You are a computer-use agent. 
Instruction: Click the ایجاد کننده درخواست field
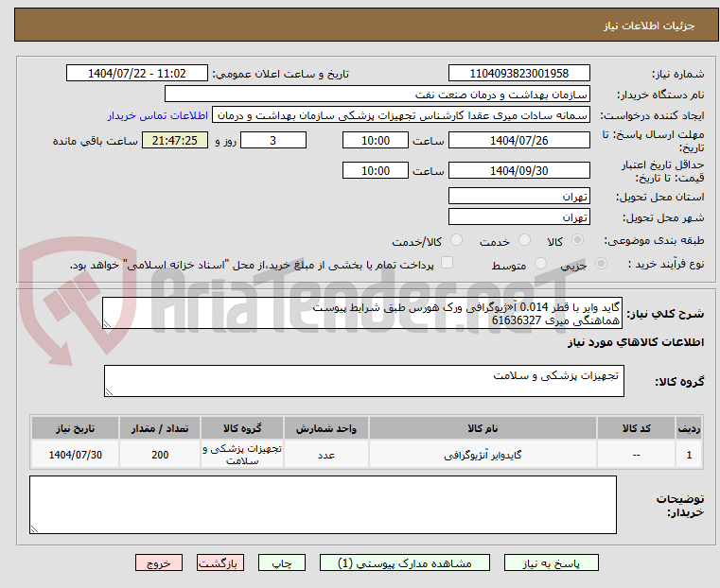coord(401,115)
